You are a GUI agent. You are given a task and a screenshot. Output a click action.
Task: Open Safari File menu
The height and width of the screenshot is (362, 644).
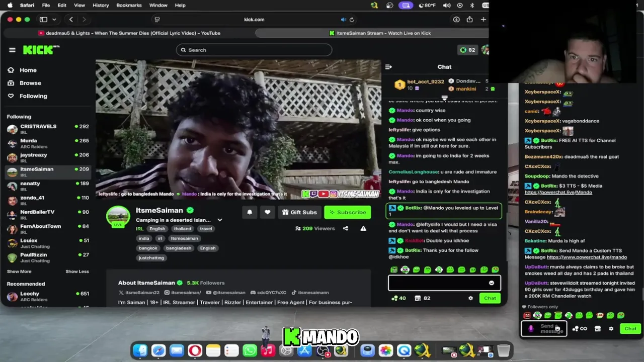click(46, 5)
